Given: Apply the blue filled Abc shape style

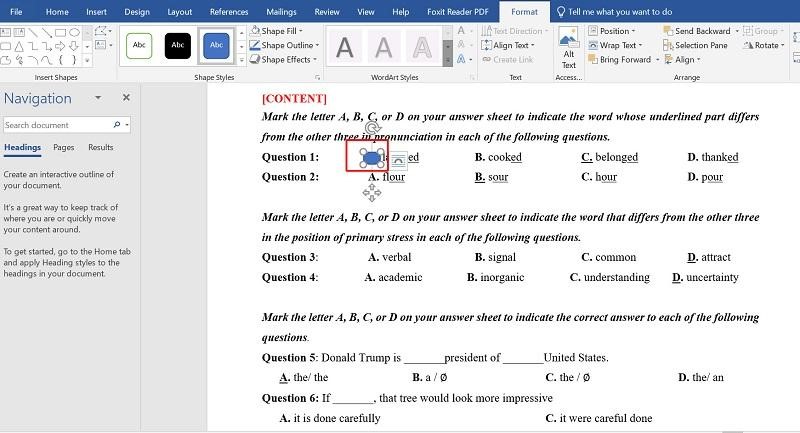Looking at the screenshot, I should pyautogui.click(x=216, y=45).
